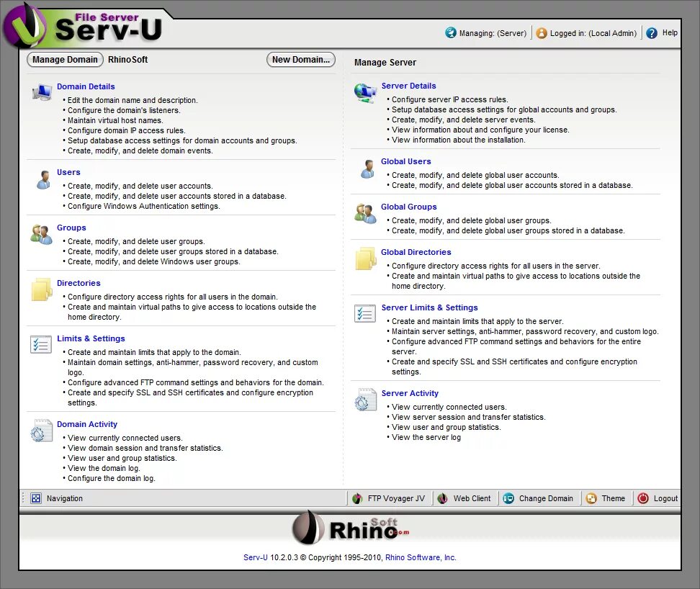Click 'Configure the domain's listeners.' text

click(124, 110)
